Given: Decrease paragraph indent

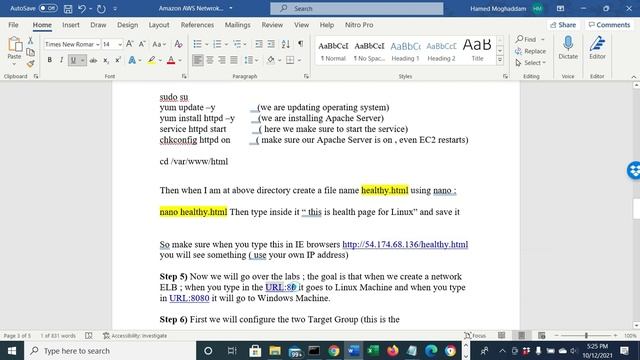Looking at the screenshot, I should tap(259, 44).
